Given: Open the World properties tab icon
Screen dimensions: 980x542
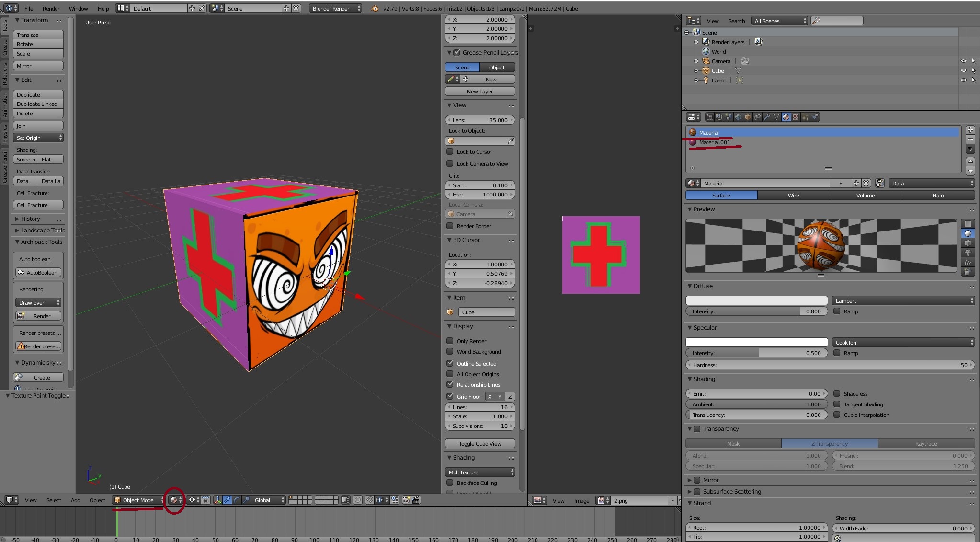Looking at the screenshot, I should (x=738, y=117).
